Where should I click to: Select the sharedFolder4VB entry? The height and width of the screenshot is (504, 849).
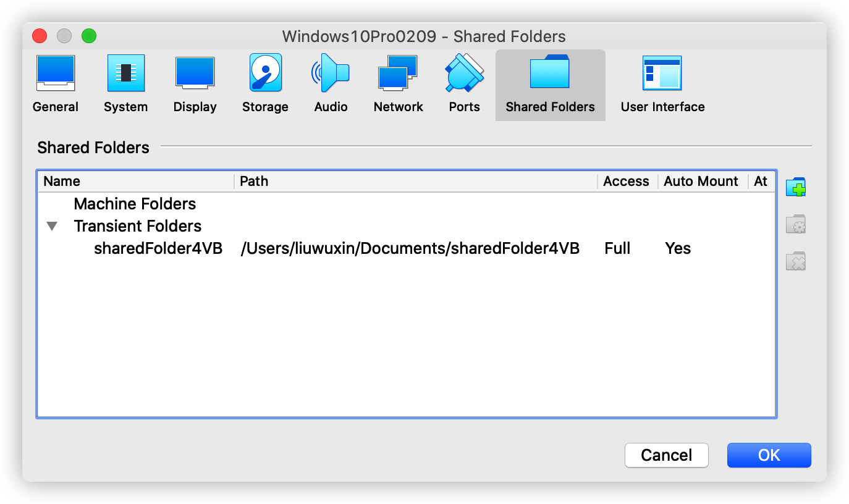[x=158, y=249]
